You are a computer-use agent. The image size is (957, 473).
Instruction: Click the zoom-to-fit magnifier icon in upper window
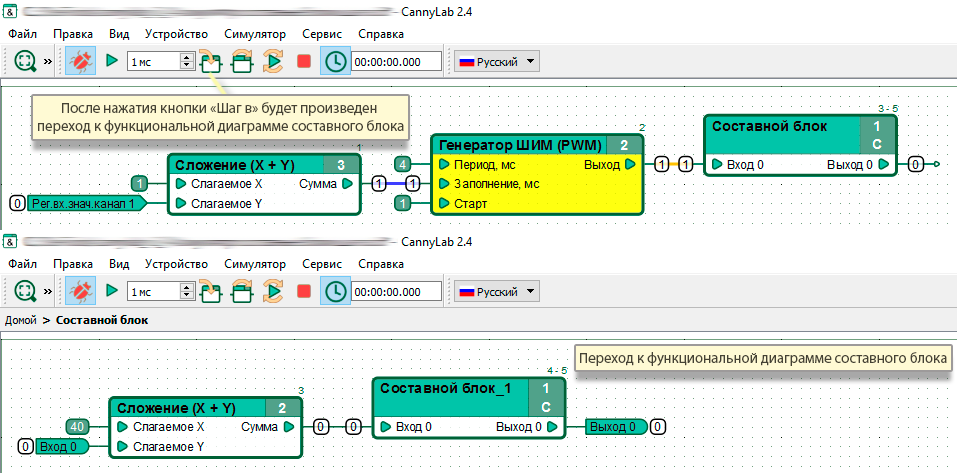[x=24, y=61]
